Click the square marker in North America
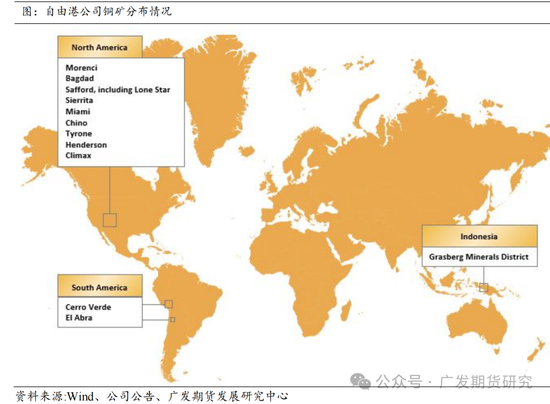 click(110, 220)
